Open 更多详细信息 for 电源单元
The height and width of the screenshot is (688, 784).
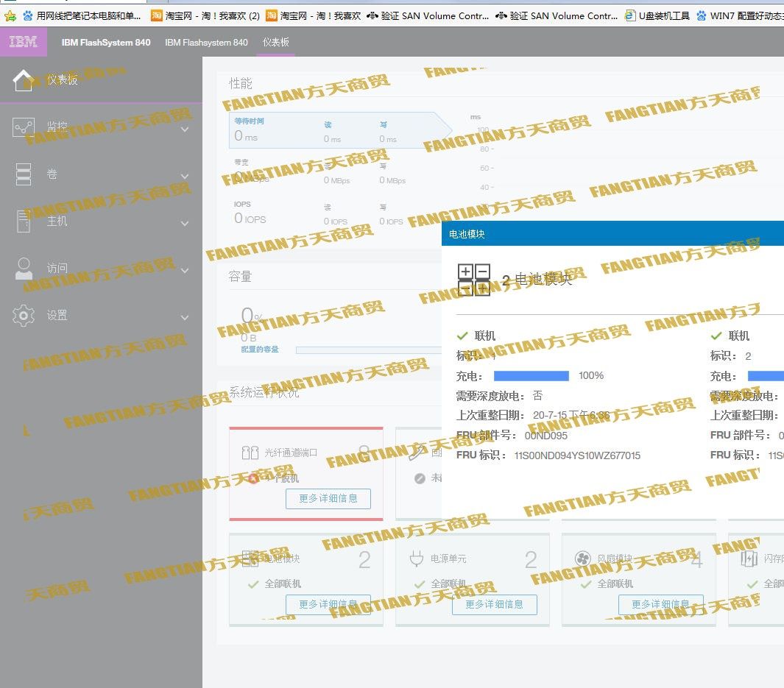pos(494,605)
